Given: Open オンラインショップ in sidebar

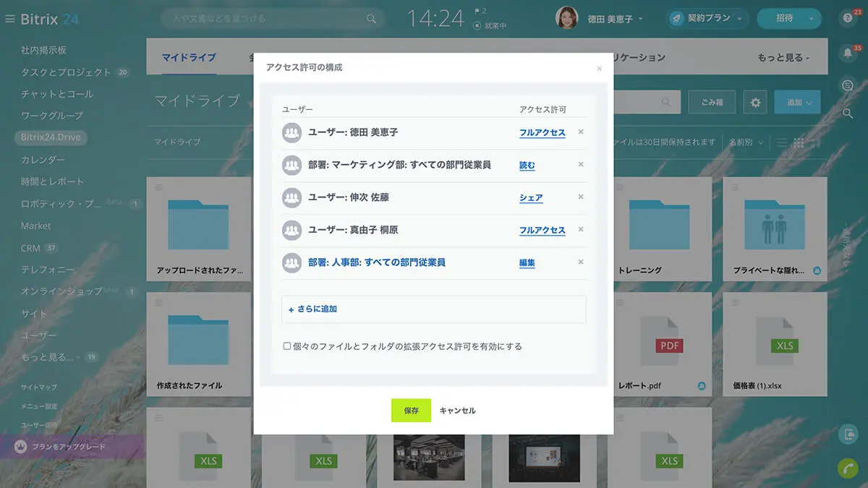Looking at the screenshot, I should coord(61,291).
